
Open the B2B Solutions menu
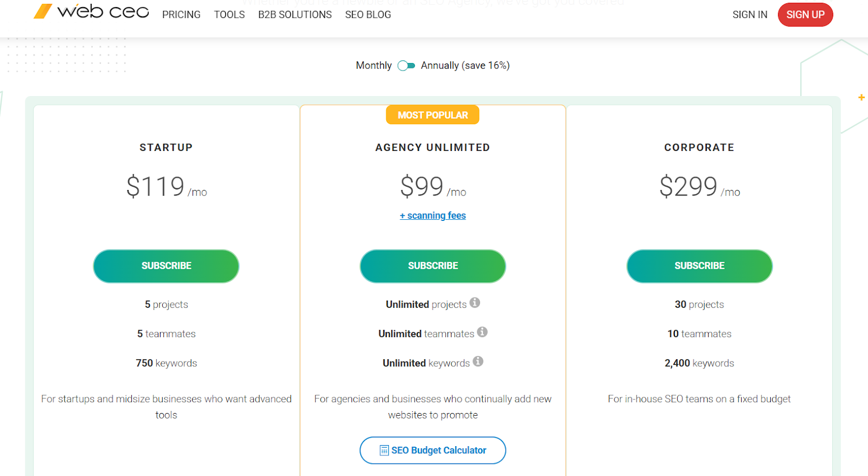pos(295,15)
